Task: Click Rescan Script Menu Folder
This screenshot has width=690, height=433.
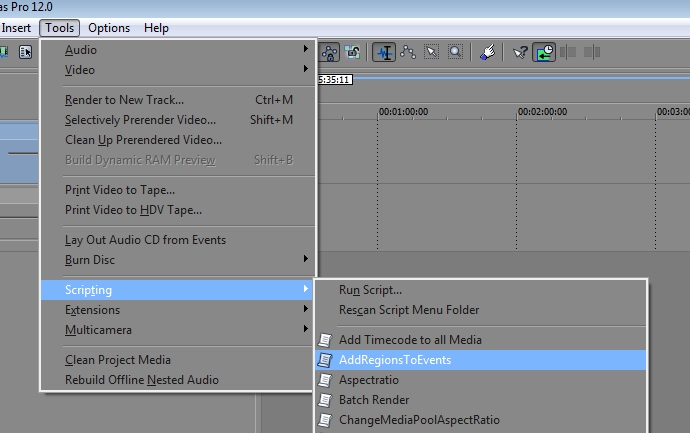Action: (x=409, y=310)
